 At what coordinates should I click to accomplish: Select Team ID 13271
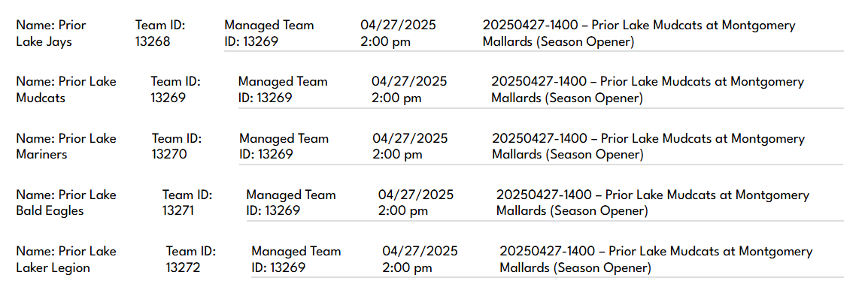(x=187, y=202)
